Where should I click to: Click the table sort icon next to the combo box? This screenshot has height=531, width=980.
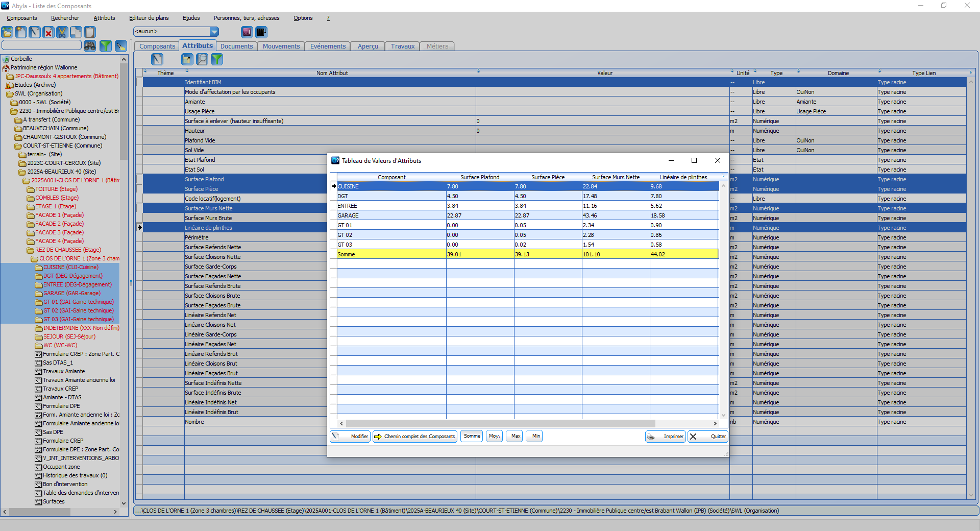click(261, 32)
